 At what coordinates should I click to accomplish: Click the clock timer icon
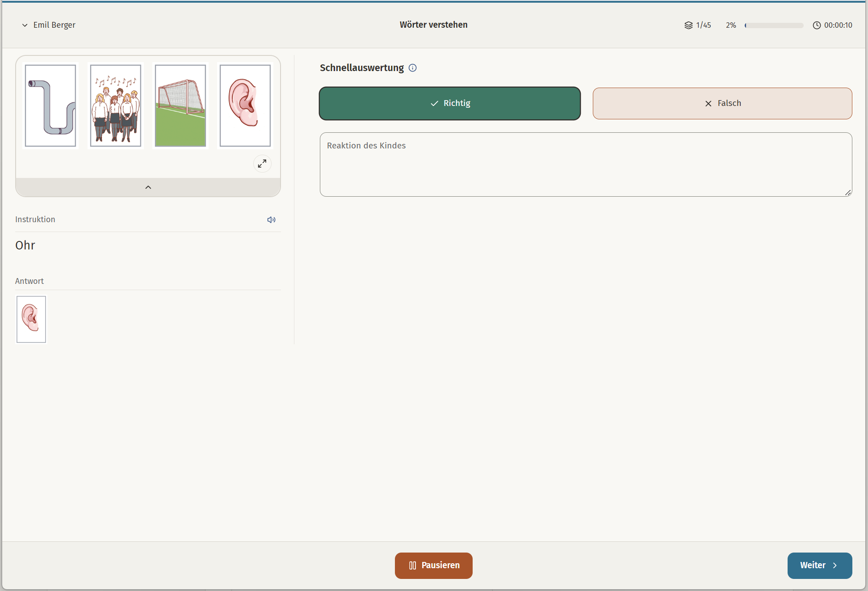tap(817, 25)
